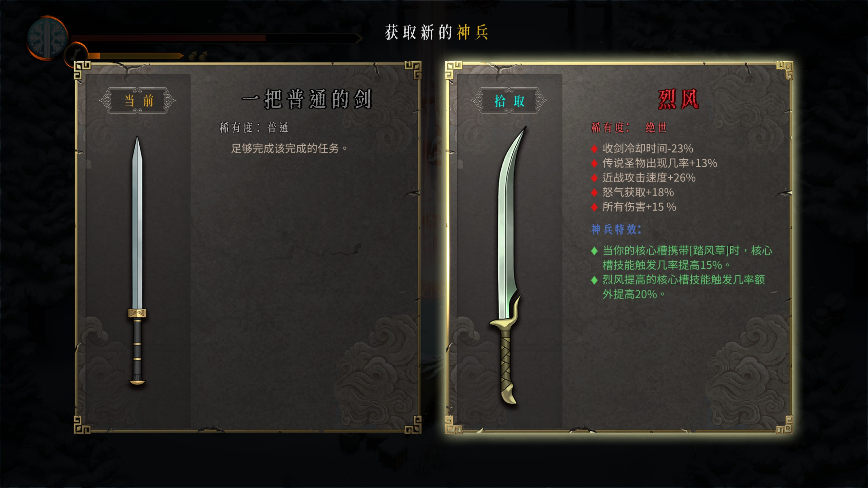This screenshot has width=868, height=488.
Task: Click the orange rage energy bar
Action: (94, 56)
